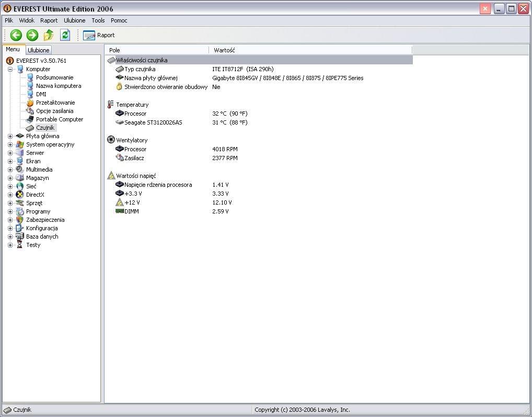Select the Napięcie rdzenia procesora row

[x=158, y=185]
